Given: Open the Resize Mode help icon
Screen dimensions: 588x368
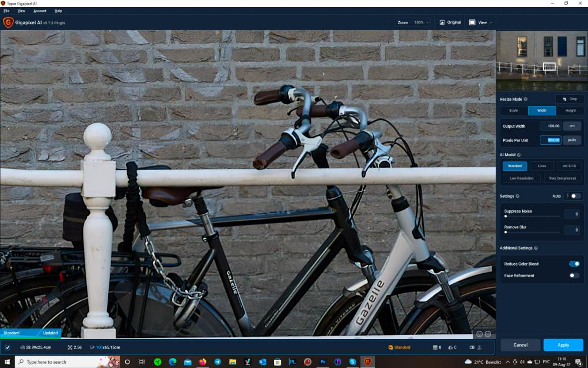Looking at the screenshot, I should tap(525, 99).
